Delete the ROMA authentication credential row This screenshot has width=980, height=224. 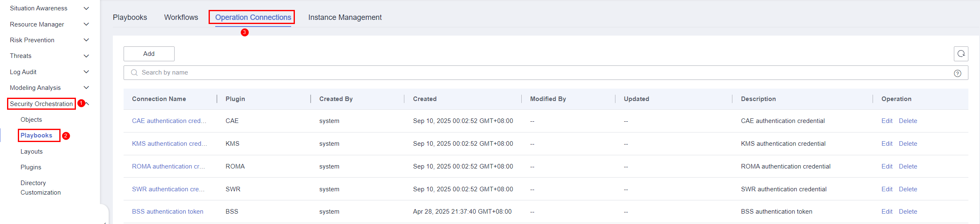point(908,166)
